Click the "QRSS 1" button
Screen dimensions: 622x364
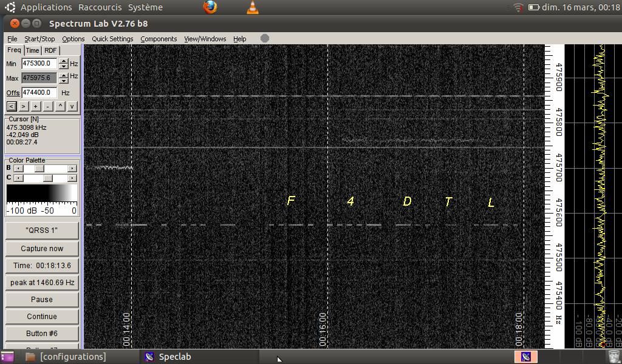[x=42, y=231]
